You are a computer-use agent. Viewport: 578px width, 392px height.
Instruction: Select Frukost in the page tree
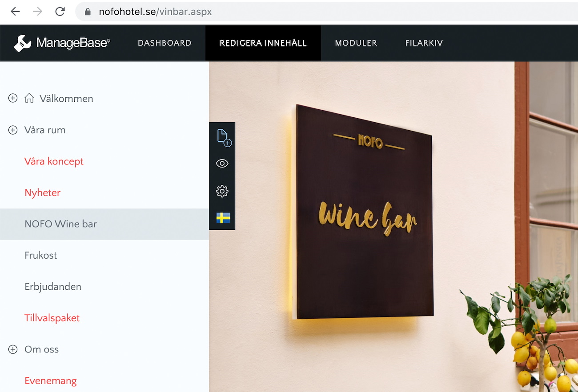tap(40, 256)
